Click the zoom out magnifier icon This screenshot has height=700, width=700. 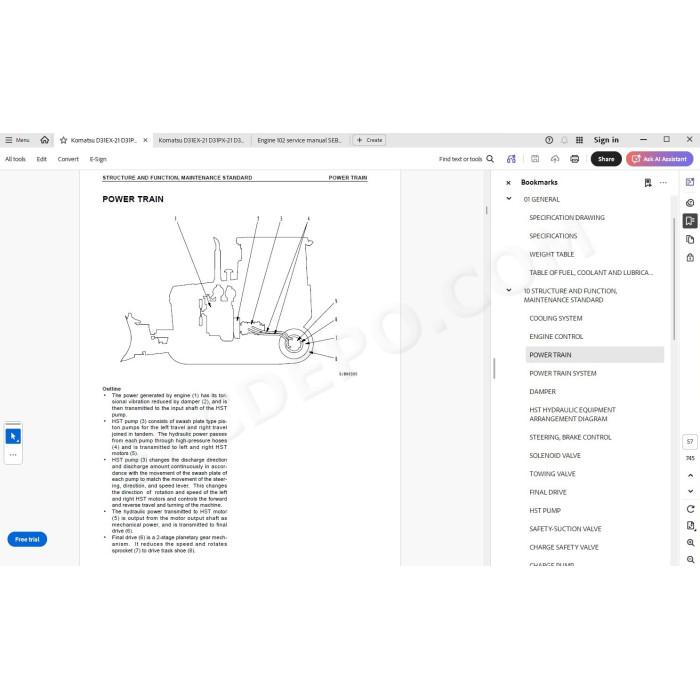[691, 559]
